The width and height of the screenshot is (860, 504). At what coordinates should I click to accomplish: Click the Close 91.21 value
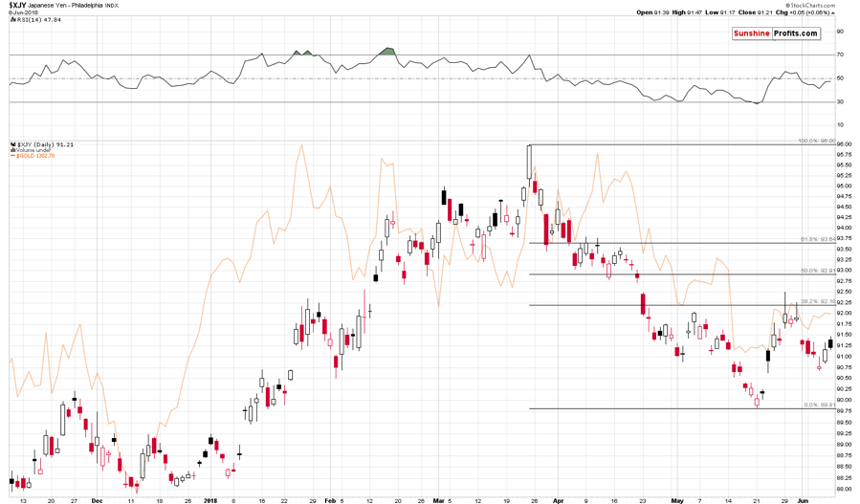point(755,12)
